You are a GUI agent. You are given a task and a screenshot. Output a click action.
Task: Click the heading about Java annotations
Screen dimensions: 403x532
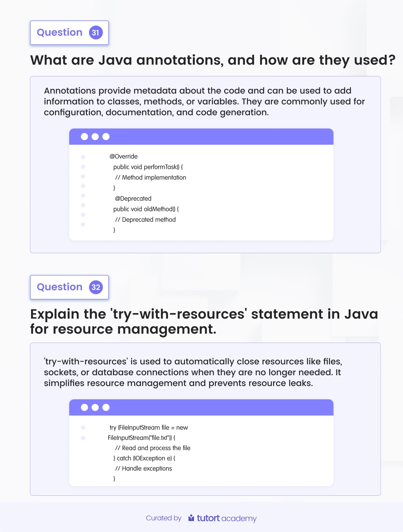click(213, 60)
